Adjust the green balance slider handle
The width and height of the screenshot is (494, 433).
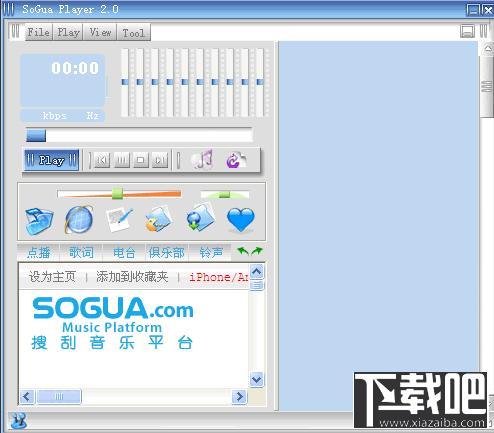(x=224, y=194)
